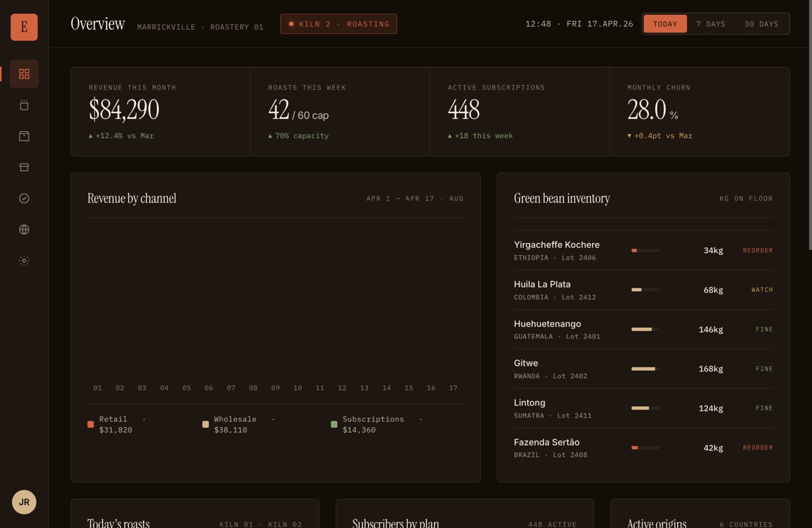Open the globe origins icon in sidebar

pos(24,229)
